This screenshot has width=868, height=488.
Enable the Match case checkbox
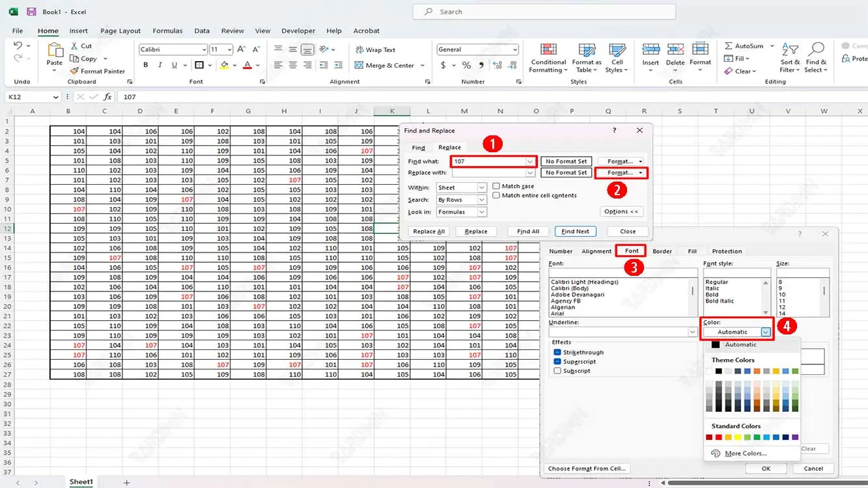click(x=497, y=186)
